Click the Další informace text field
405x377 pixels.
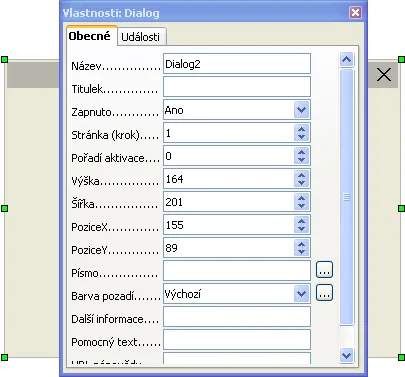(x=237, y=317)
